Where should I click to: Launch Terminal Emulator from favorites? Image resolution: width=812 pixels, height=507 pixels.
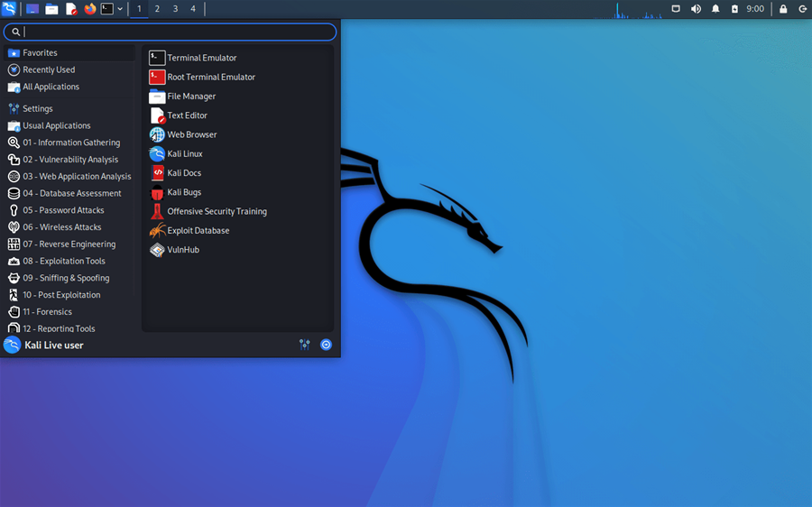(x=237, y=58)
